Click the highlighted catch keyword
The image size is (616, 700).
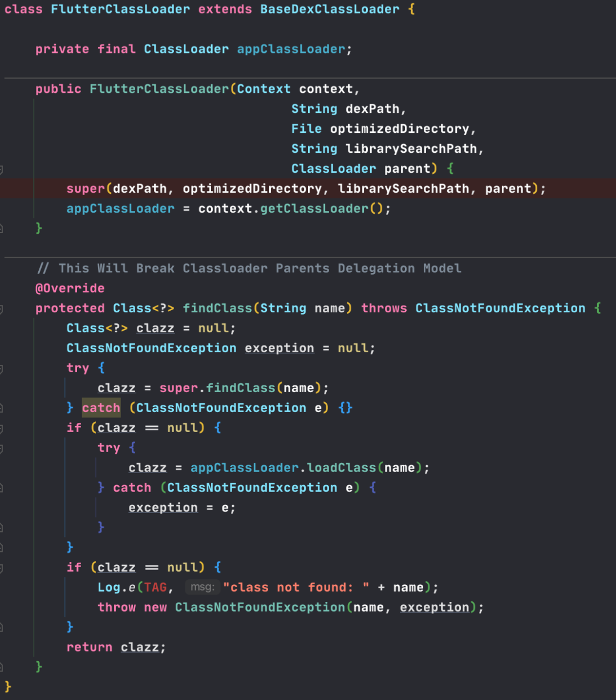coord(101,408)
